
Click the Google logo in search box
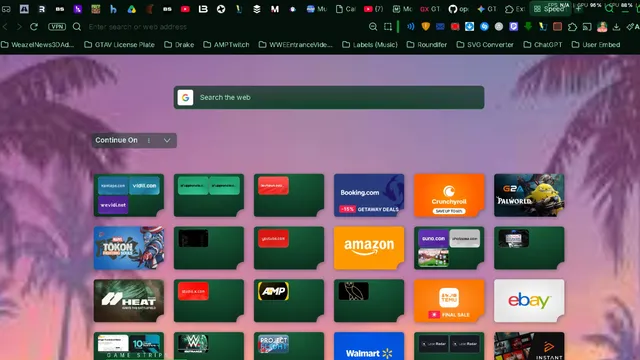[x=185, y=98]
